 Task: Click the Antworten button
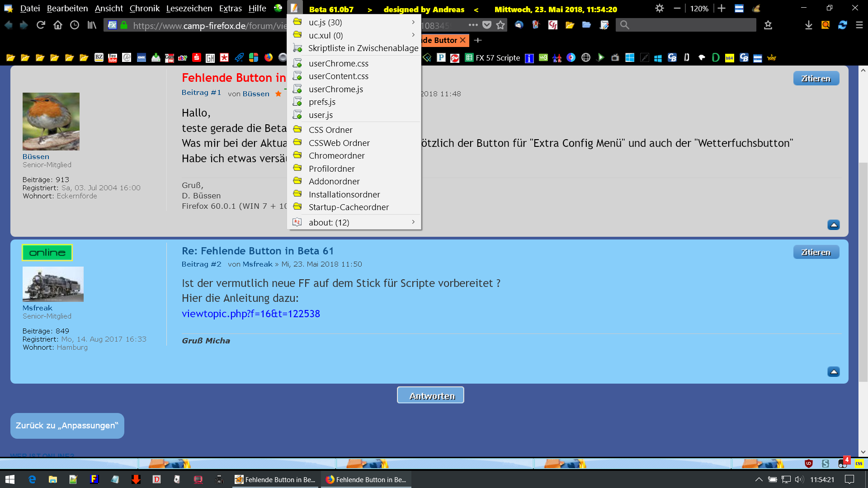pos(430,395)
